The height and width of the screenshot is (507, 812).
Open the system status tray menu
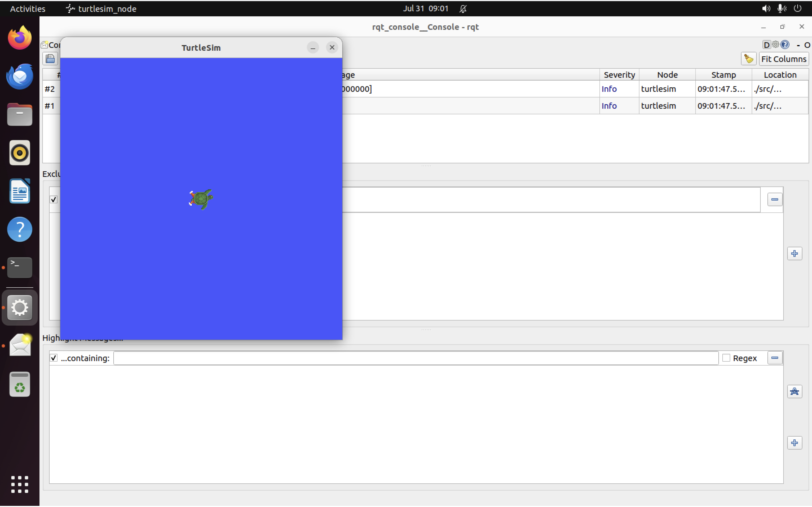(x=782, y=8)
